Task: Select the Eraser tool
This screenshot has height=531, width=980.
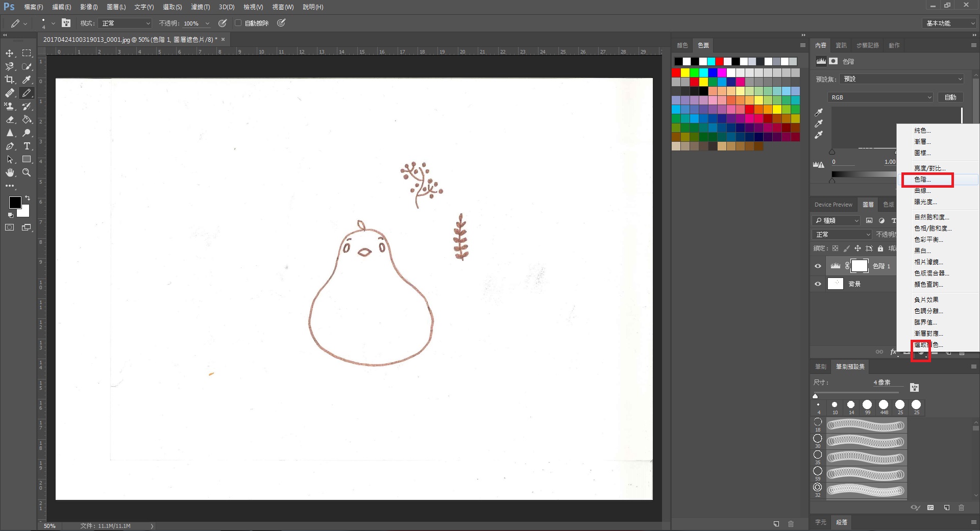Action: coord(10,119)
